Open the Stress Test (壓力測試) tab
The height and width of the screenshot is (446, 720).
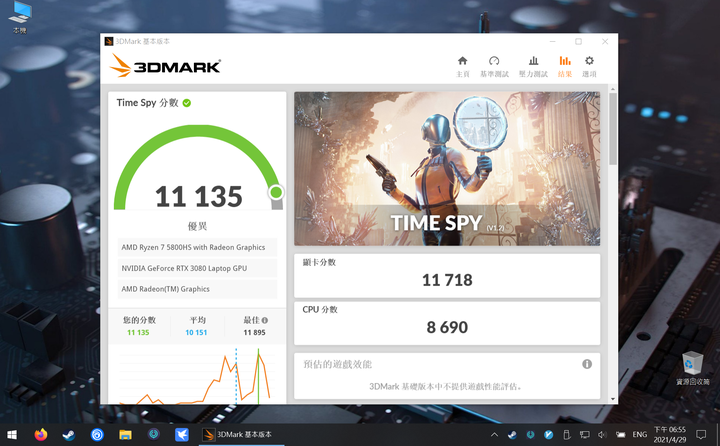[533, 67]
